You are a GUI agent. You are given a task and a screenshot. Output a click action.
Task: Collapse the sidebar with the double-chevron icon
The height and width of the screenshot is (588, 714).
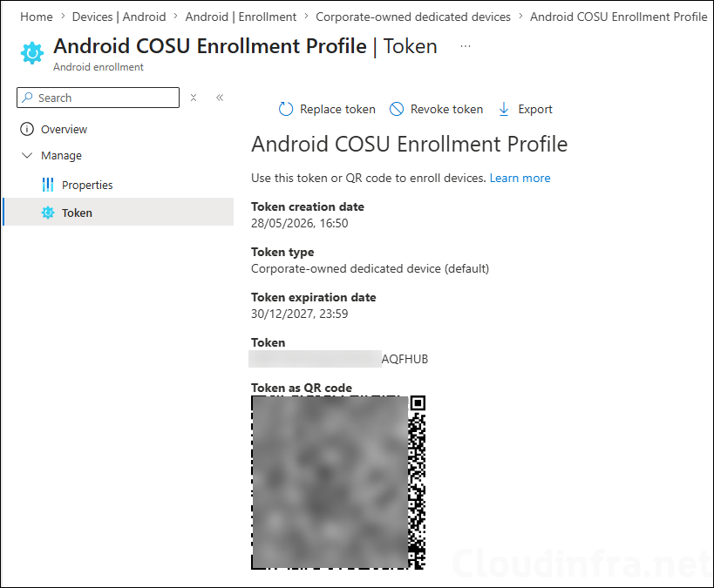220,98
